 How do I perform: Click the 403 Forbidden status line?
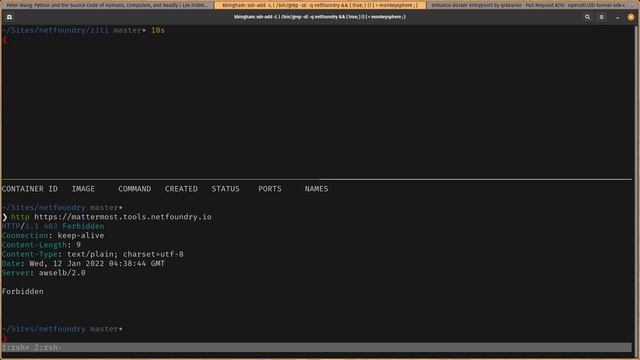(53, 226)
